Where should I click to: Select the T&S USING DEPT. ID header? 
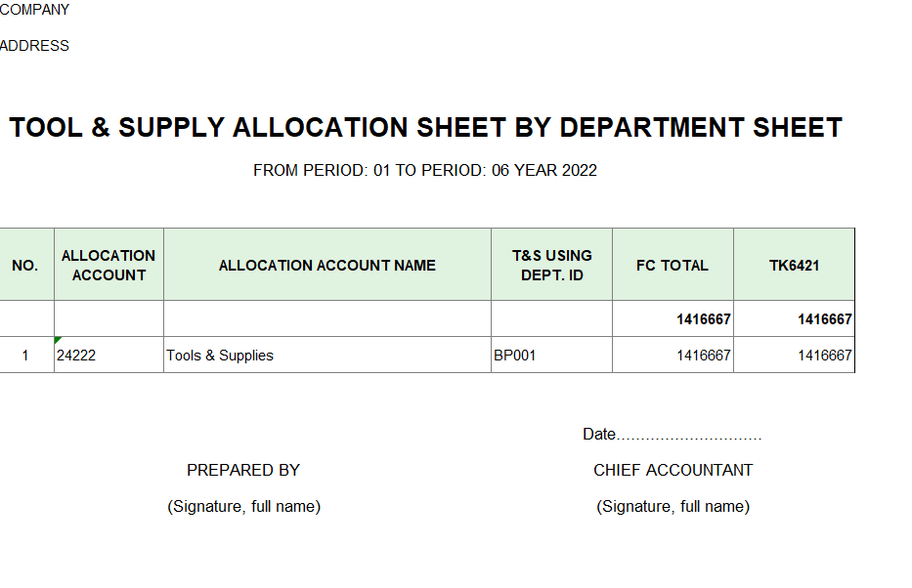[x=551, y=265]
